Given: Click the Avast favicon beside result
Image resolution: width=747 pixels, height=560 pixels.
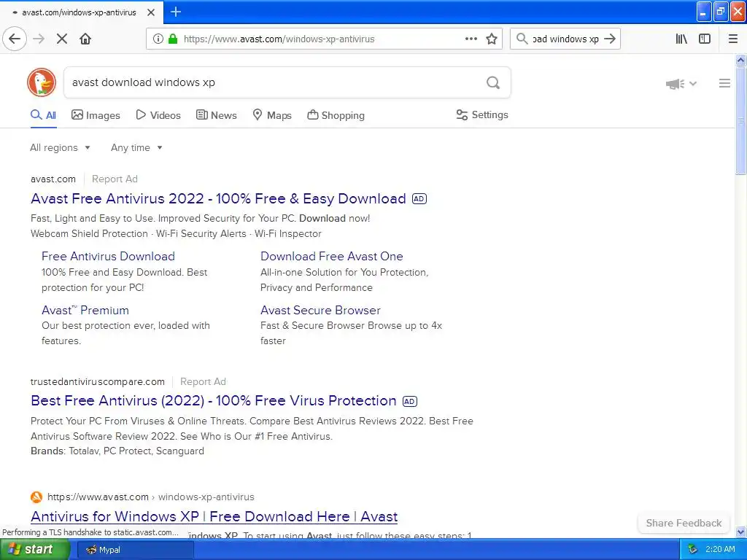Looking at the screenshot, I should pos(36,497).
